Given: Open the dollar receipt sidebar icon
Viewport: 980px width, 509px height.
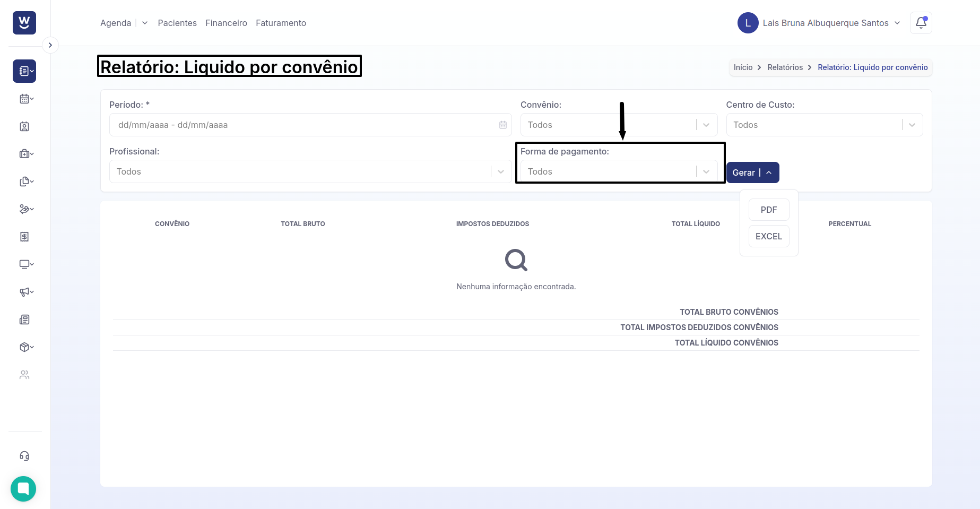Looking at the screenshot, I should [24, 237].
